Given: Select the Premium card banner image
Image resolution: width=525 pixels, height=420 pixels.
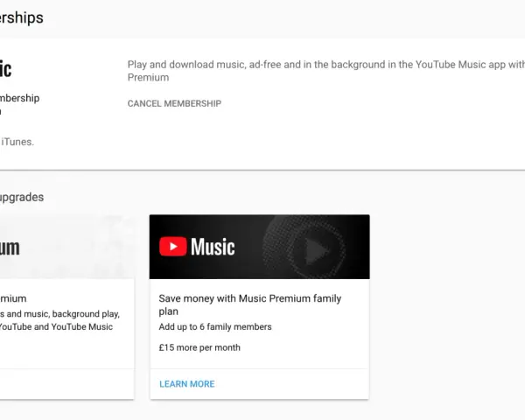Looking at the screenshot, I should [x=67, y=247].
